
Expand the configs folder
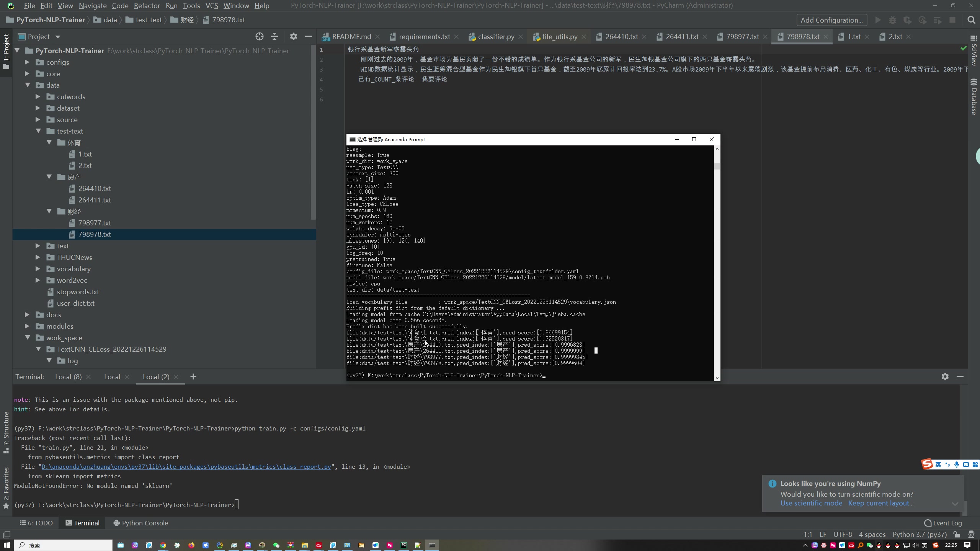[x=27, y=62]
